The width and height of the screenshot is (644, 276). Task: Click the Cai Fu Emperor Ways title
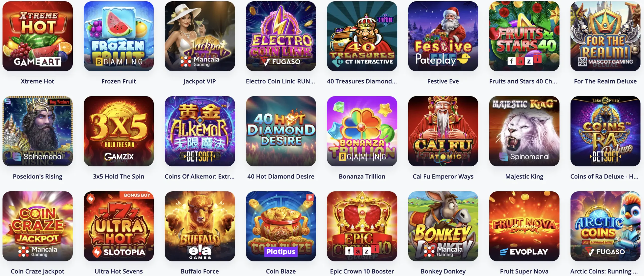pos(443,176)
